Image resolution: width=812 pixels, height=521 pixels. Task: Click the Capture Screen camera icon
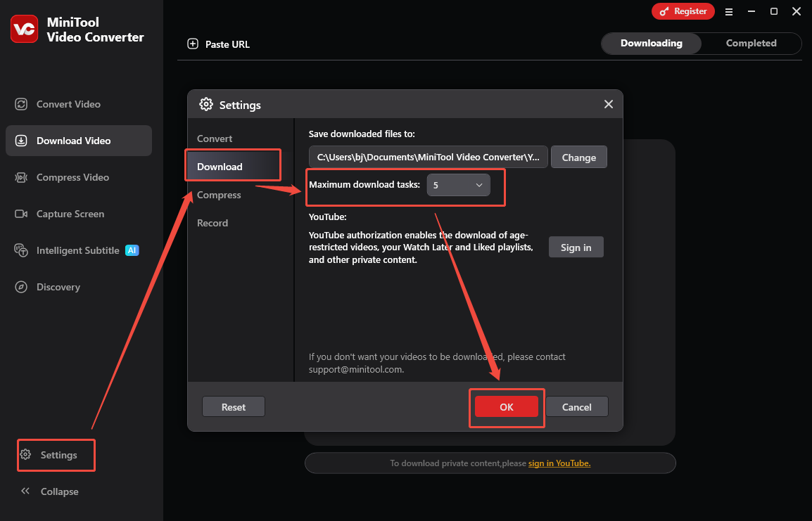coord(21,214)
